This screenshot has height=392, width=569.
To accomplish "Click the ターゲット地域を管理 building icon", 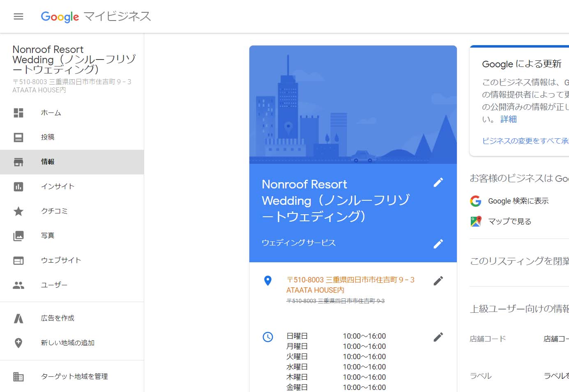I will click(x=18, y=376).
